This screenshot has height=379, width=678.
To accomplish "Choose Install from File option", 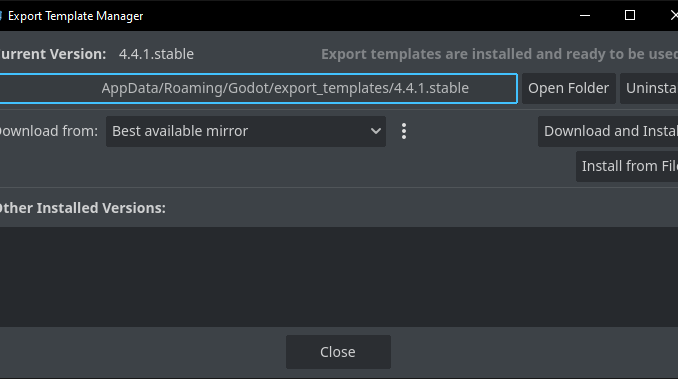I will [627, 166].
